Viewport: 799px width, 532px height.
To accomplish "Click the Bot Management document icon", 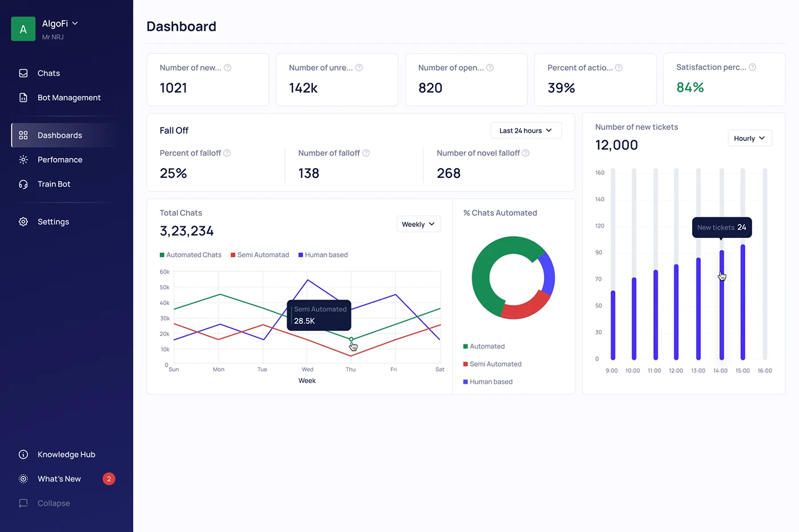I will pos(23,98).
